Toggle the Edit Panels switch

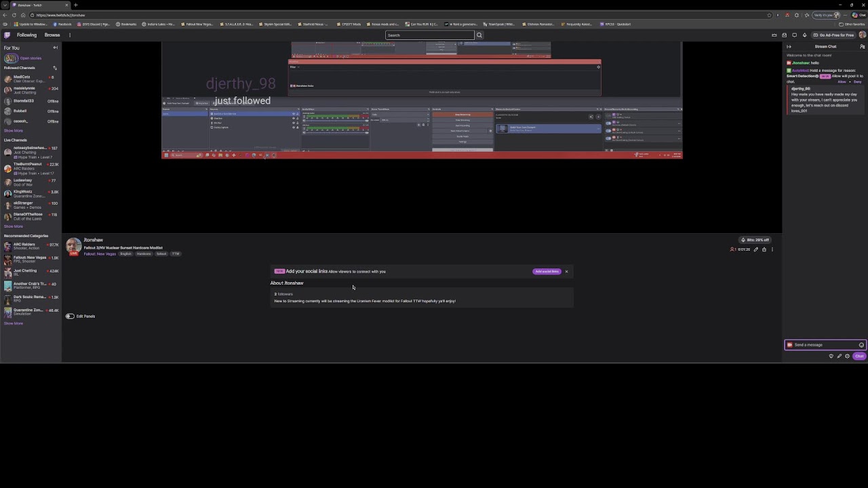click(70, 317)
